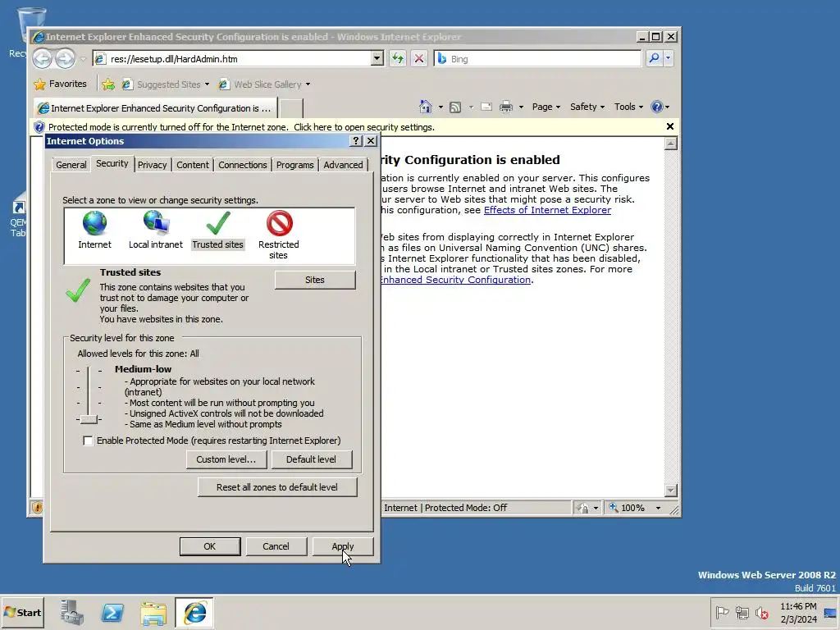The image size is (840, 630).
Task: Open the Page menu
Action: [546, 107]
